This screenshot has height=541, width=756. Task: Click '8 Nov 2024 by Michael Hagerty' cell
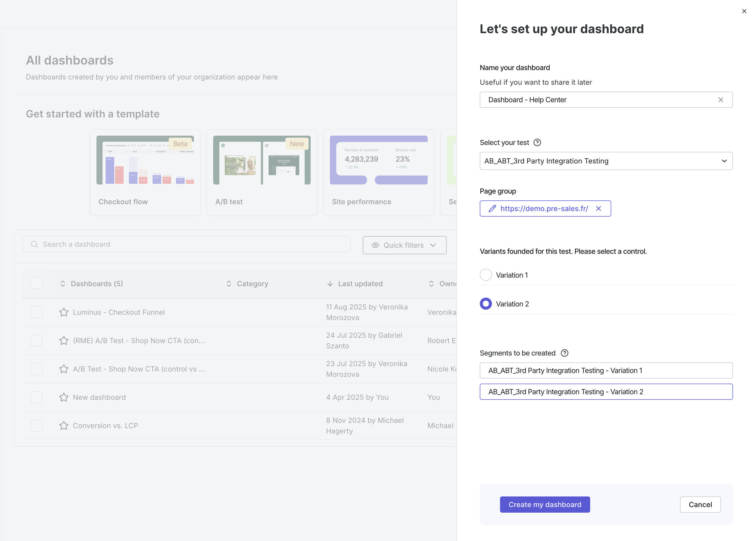click(365, 426)
